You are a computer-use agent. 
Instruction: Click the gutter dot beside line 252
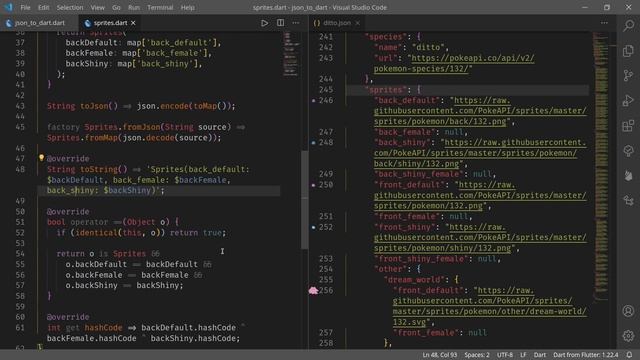point(313,227)
